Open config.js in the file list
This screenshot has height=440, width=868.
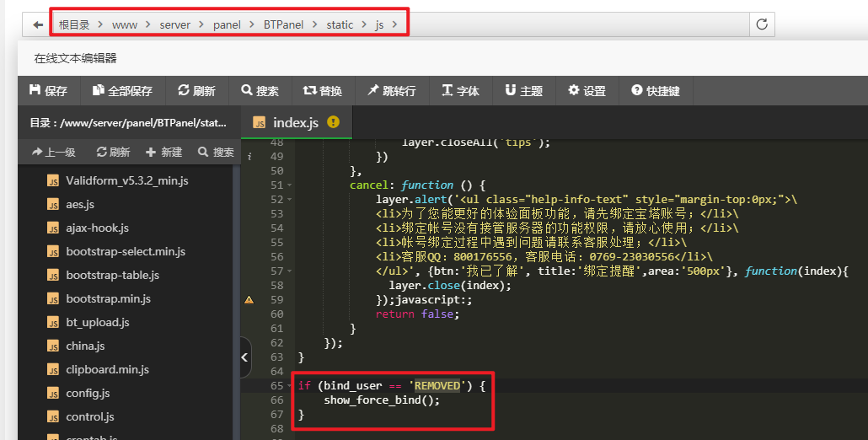tap(88, 394)
